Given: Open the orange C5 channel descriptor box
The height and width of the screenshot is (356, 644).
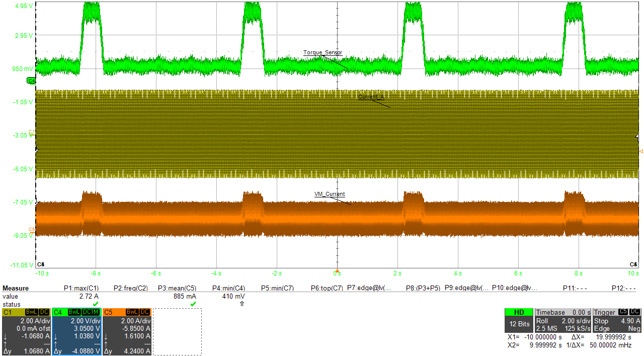Looking at the screenshot, I should click(x=127, y=331).
